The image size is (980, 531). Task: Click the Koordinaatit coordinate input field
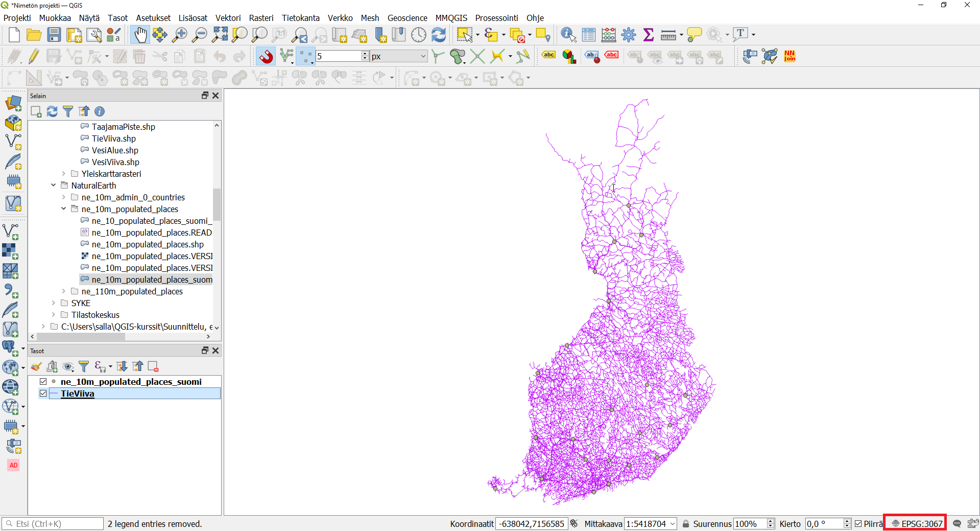(x=531, y=524)
